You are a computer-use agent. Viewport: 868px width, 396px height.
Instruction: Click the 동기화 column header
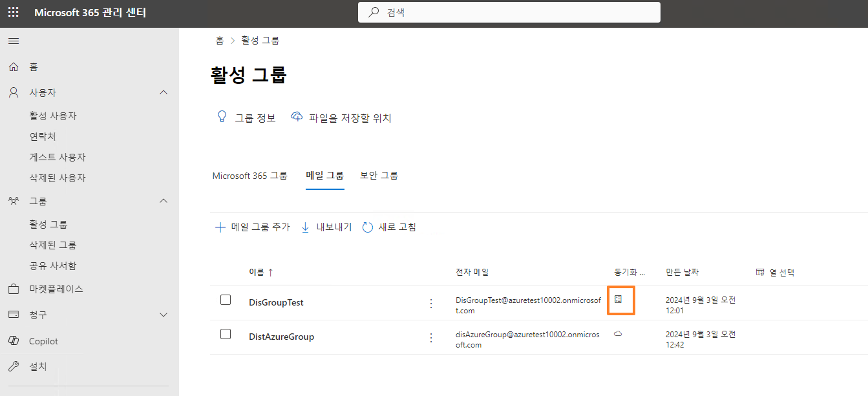[630, 273]
